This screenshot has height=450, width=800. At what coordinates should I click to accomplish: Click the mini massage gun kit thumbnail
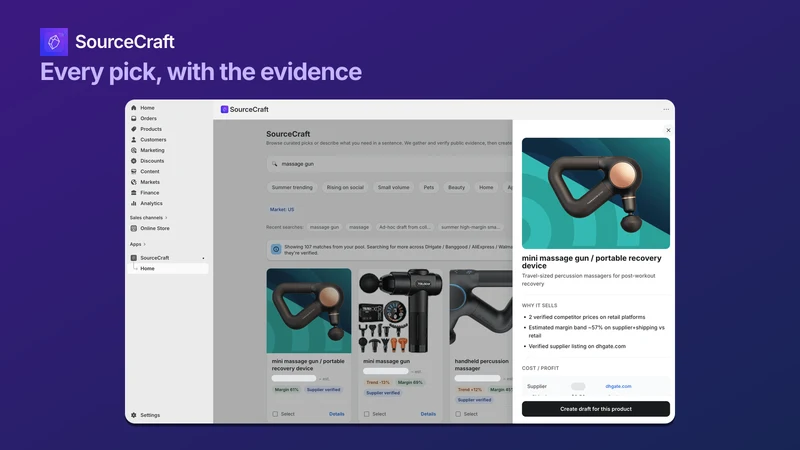[x=401, y=311]
